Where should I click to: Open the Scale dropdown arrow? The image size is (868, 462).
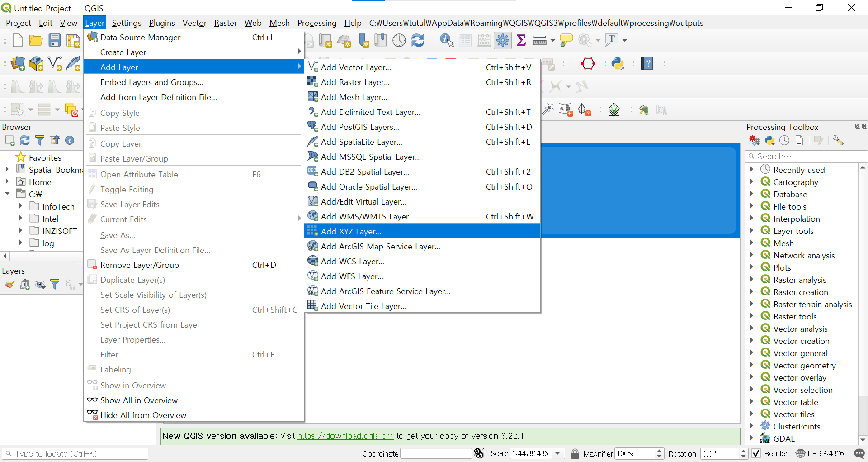pyautogui.click(x=558, y=453)
